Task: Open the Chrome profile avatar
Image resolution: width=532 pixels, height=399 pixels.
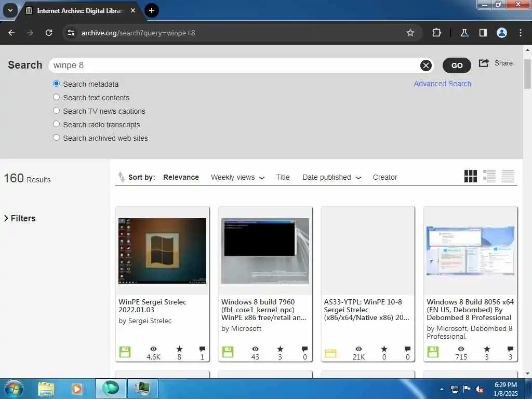Action: 501,33
